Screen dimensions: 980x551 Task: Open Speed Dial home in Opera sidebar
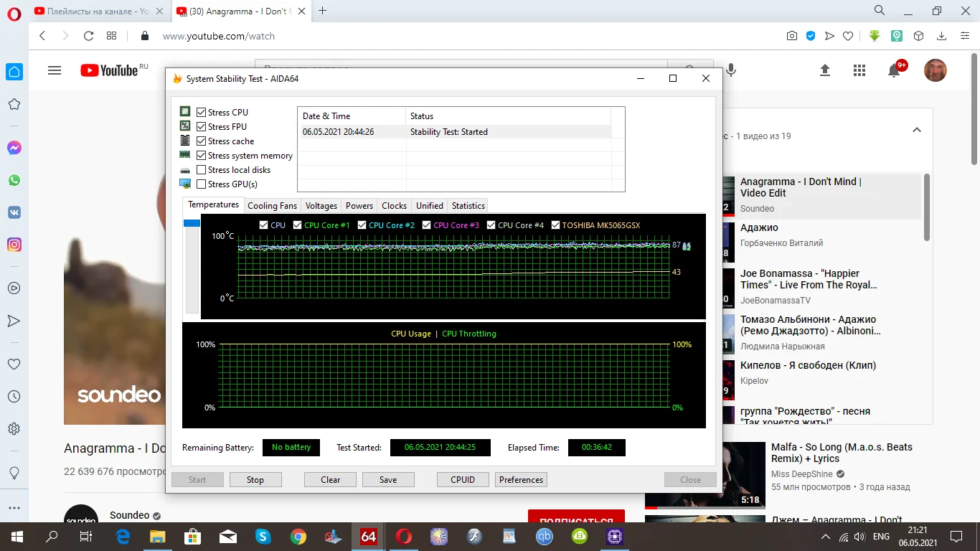coord(14,71)
